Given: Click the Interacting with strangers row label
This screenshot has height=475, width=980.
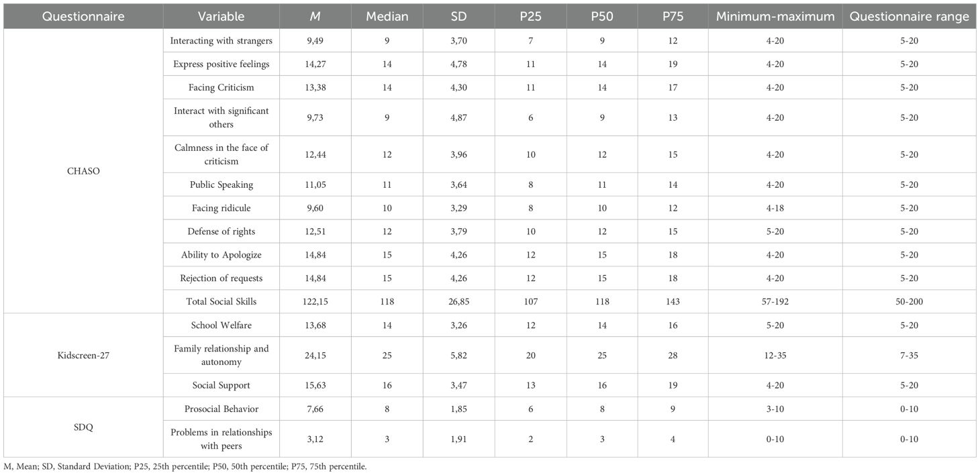Looking at the screenshot, I should [221, 41].
